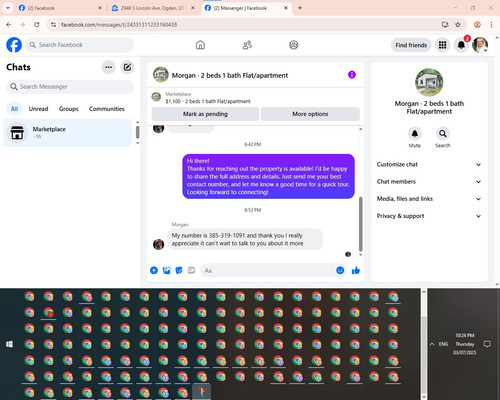
Task: Open the Friends icon in top navigation
Action: click(247, 45)
